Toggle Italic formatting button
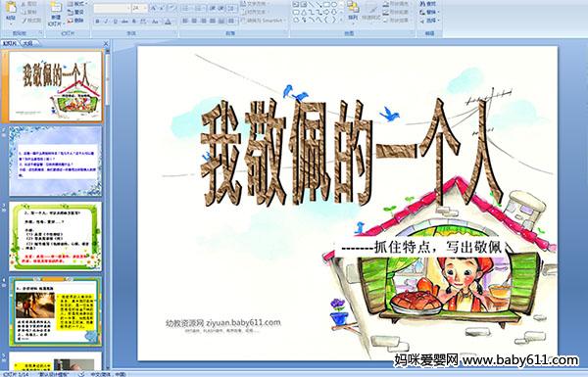Screen dimensions: 588x377 coord(106,22)
